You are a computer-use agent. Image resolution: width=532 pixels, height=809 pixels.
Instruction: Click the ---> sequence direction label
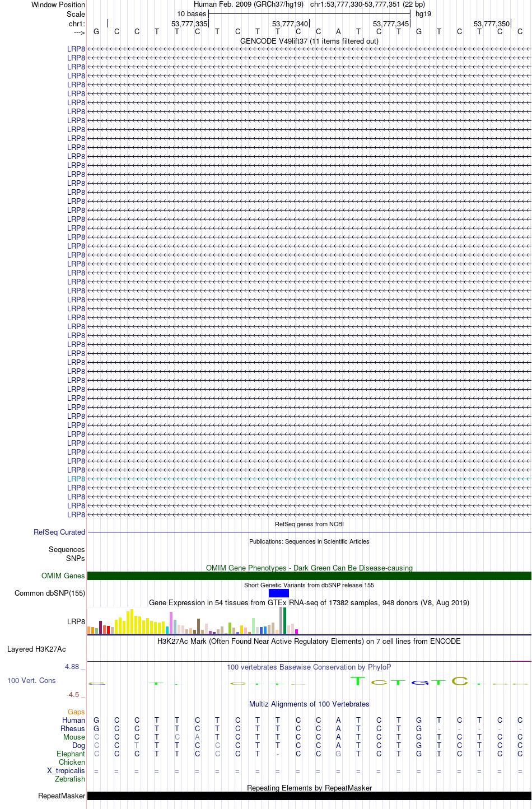point(80,32)
